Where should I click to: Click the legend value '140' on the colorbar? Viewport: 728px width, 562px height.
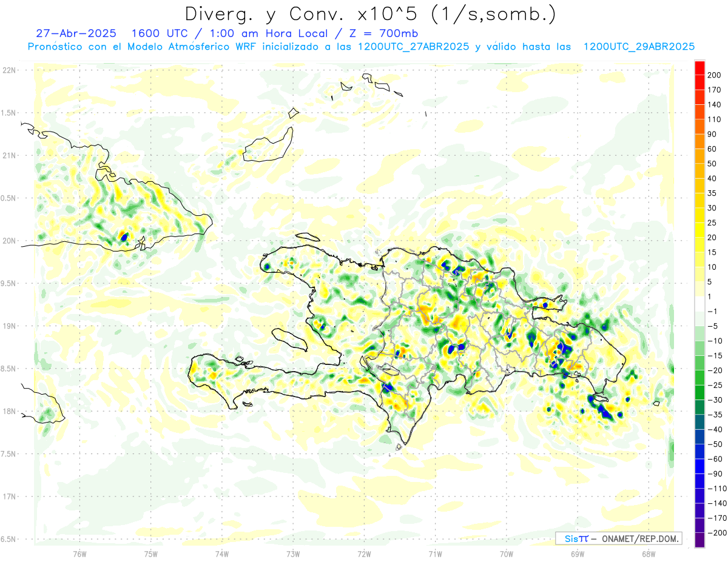[x=714, y=105]
